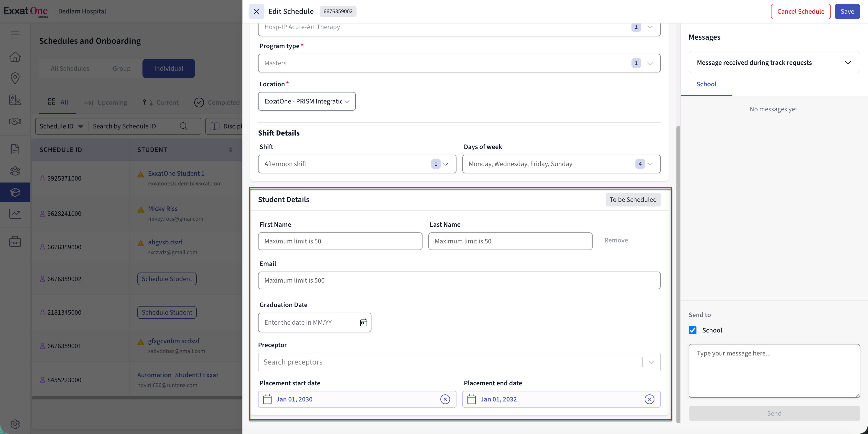Show Upcoming schedules

[x=106, y=103]
